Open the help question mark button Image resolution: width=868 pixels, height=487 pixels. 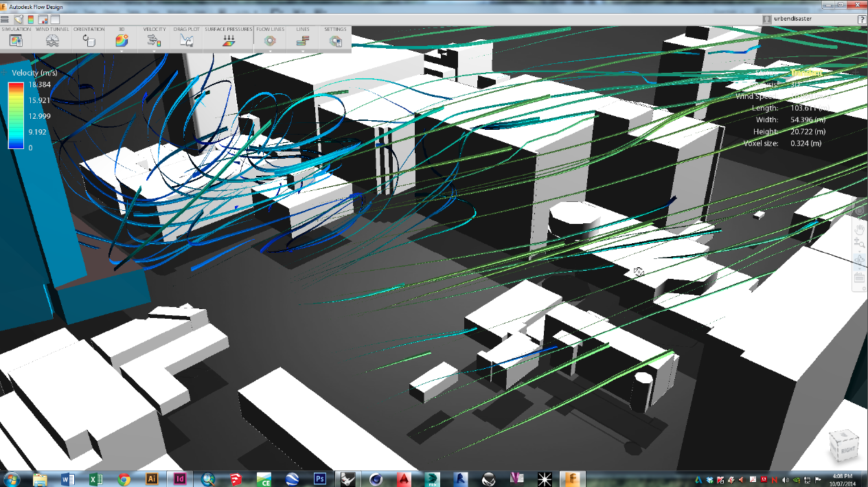coord(861,19)
